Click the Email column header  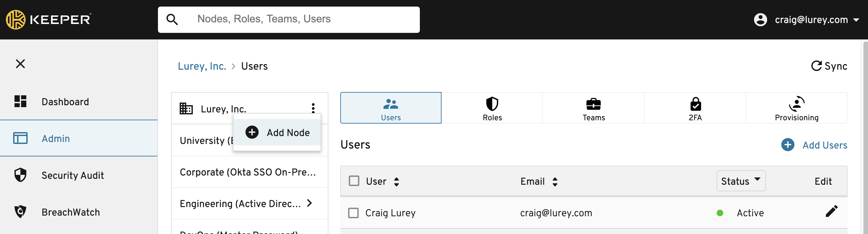coord(532,181)
